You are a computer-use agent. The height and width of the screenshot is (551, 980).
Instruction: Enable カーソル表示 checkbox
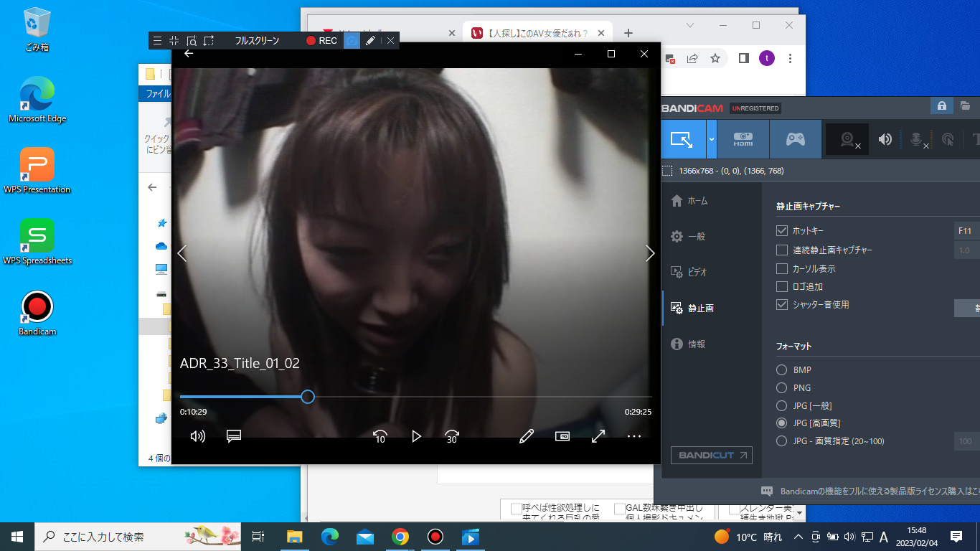(782, 268)
